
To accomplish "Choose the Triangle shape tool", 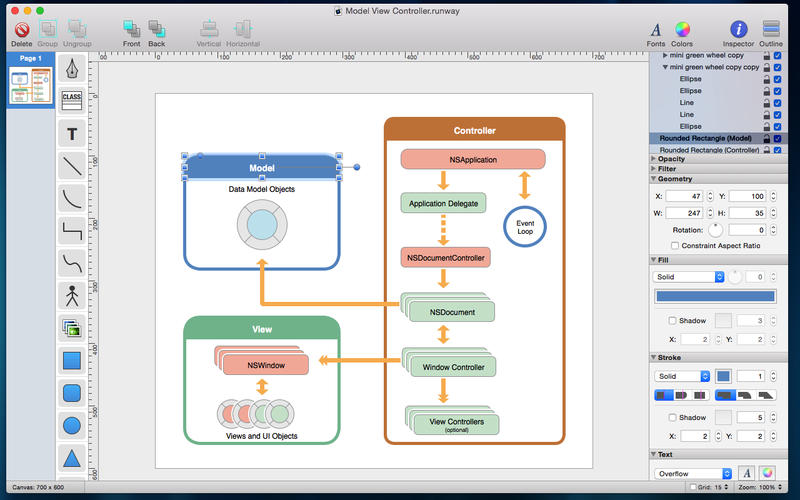I will pyautogui.click(x=72, y=458).
